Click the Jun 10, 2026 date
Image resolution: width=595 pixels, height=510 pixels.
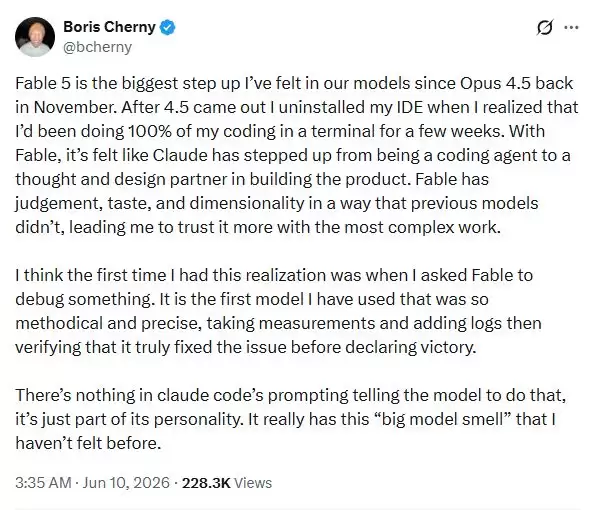pyautogui.click(x=126, y=483)
